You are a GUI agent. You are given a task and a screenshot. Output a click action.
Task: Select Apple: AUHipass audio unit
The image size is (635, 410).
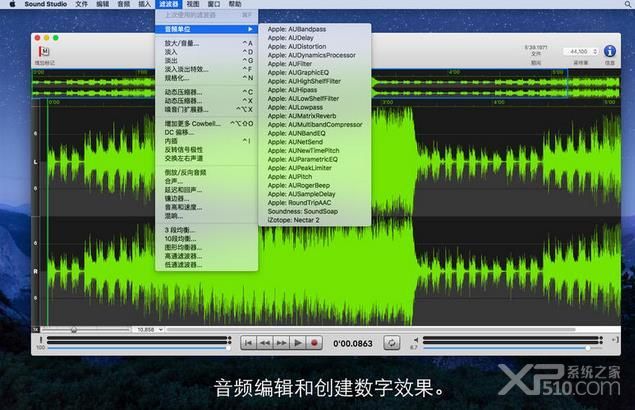coord(315,90)
